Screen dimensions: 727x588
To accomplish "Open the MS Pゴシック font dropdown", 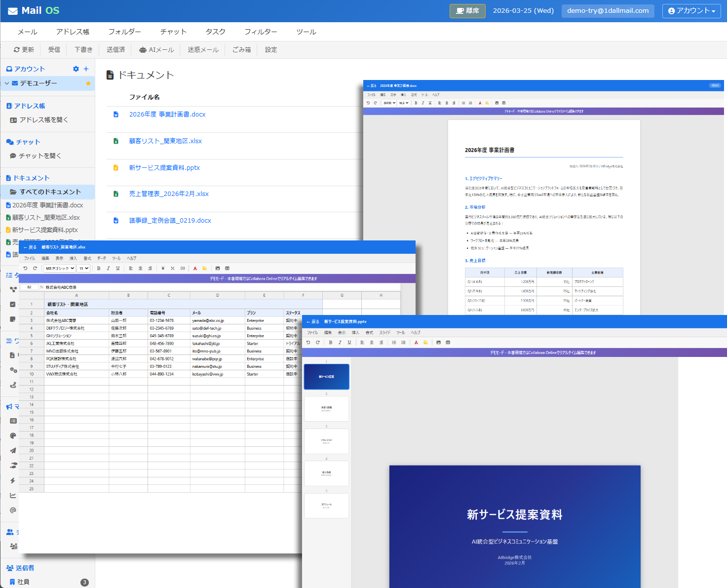I will 60,269.
